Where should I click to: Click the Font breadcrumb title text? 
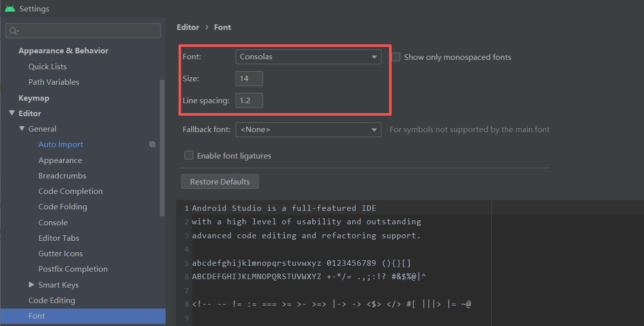(222, 27)
